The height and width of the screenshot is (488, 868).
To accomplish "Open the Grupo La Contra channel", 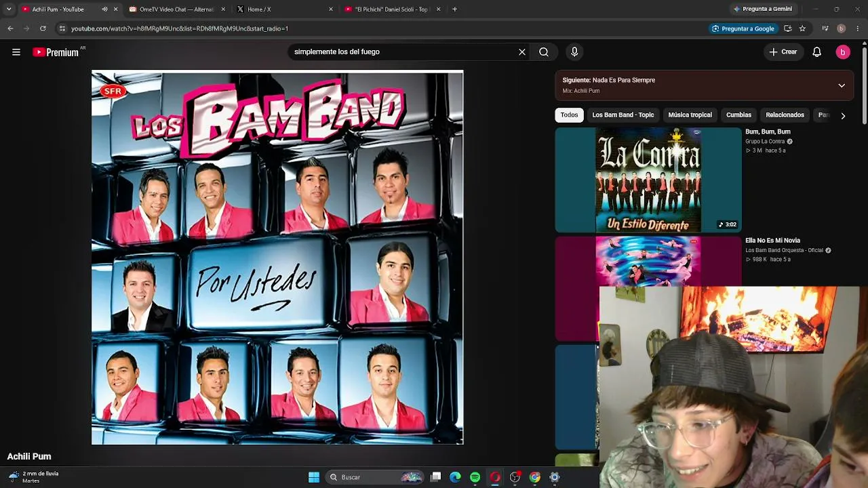I will click(x=765, y=142).
